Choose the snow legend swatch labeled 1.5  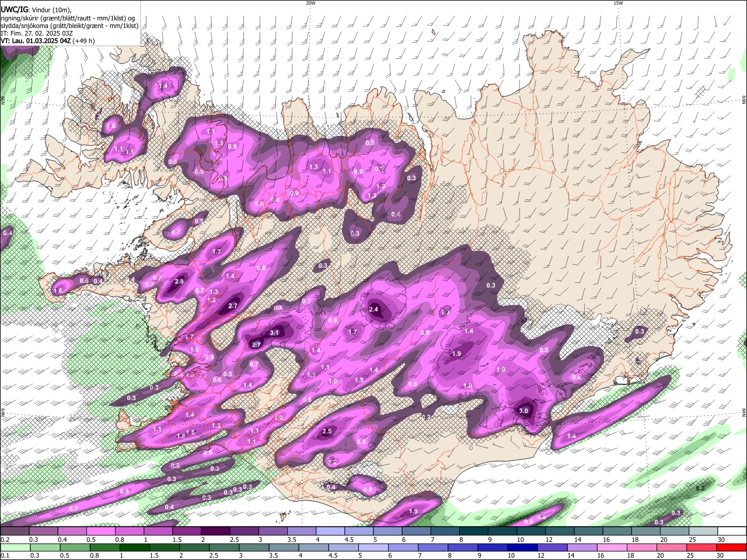click(x=186, y=531)
